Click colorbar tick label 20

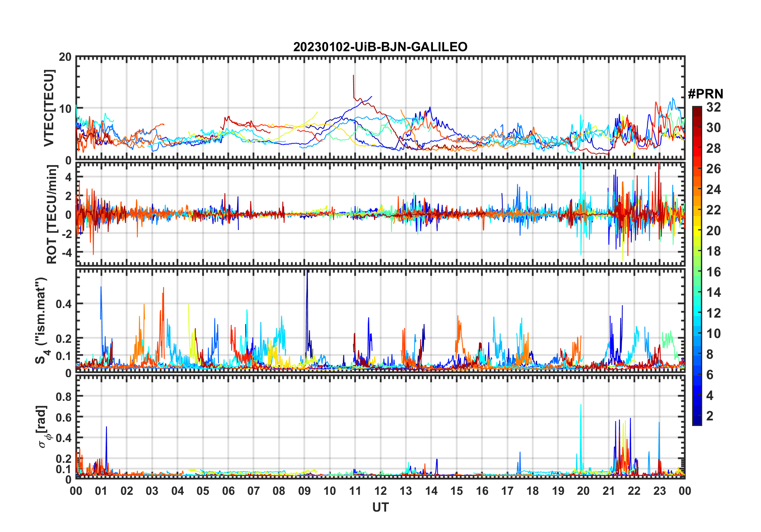[x=713, y=230]
